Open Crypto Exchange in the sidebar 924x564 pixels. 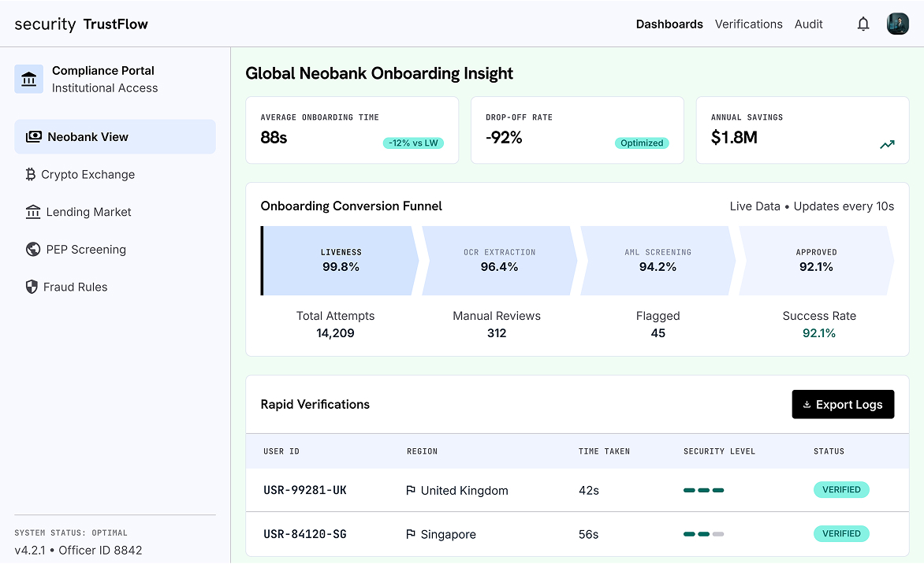pyautogui.click(x=115, y=174)
